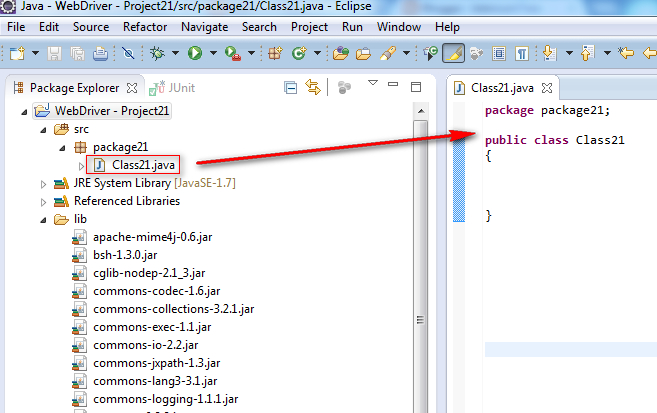Toggle Show Whitespace Characters pilcrow button
The height and width of the screenshot is (413, 657).
pyautogui.click(x=522, y=54)
